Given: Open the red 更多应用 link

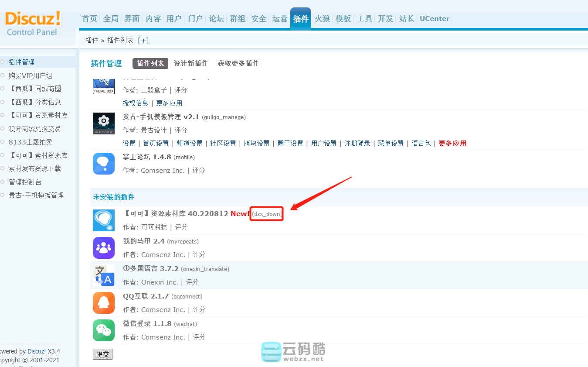Looking at the screenshot, I should tap(452, 144).
